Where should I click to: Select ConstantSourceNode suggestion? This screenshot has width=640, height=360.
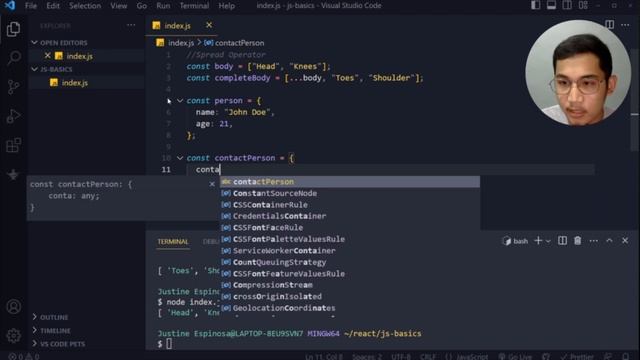click(x=350, y=193)
